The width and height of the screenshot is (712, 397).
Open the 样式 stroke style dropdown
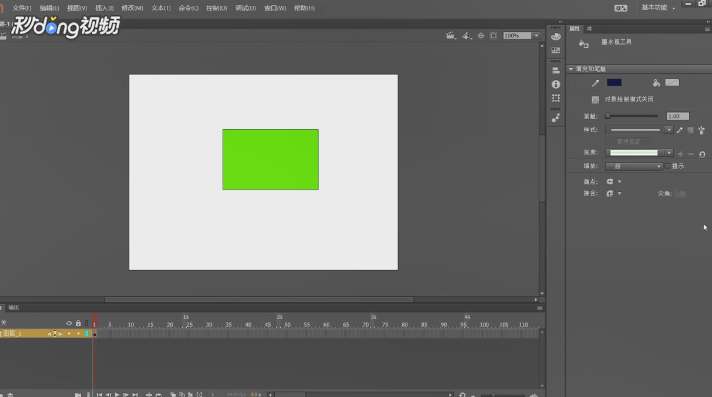tap(639, 130)
